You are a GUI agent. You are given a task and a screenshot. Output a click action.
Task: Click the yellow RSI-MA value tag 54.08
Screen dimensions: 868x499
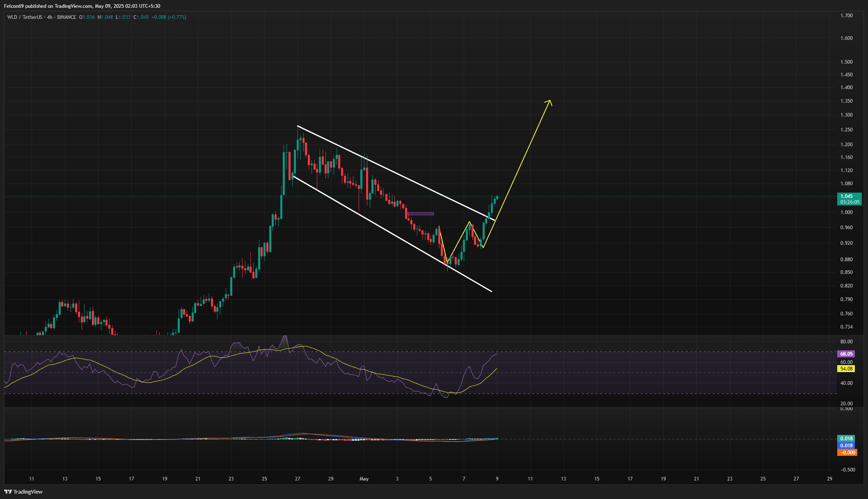[846, 369]
